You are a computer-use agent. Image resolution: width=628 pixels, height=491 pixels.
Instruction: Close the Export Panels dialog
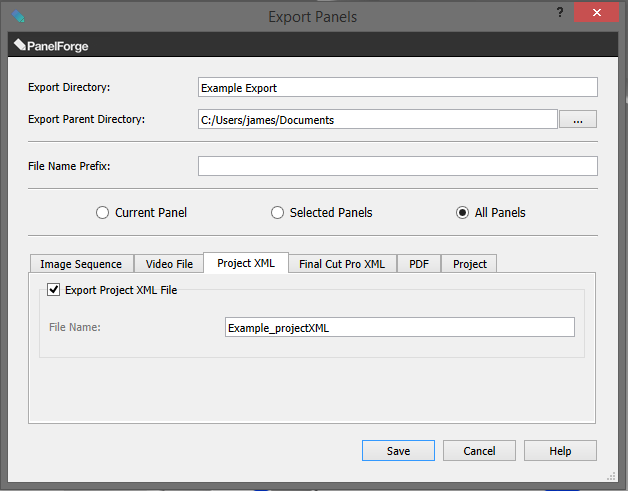coord(598,12)
